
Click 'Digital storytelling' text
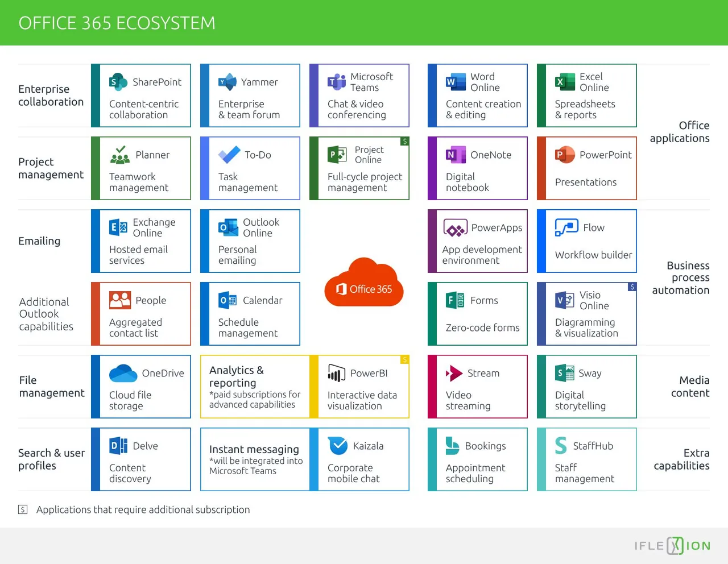coord(580,400)
